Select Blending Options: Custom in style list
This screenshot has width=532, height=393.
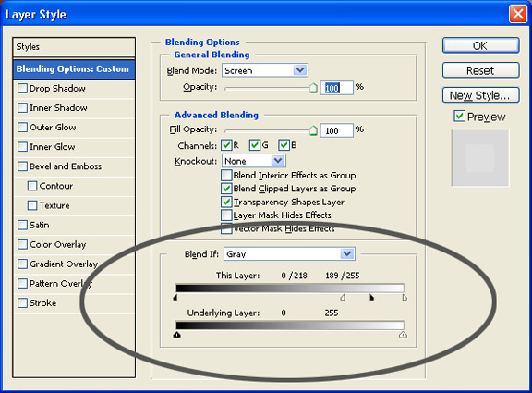[74, 69]
